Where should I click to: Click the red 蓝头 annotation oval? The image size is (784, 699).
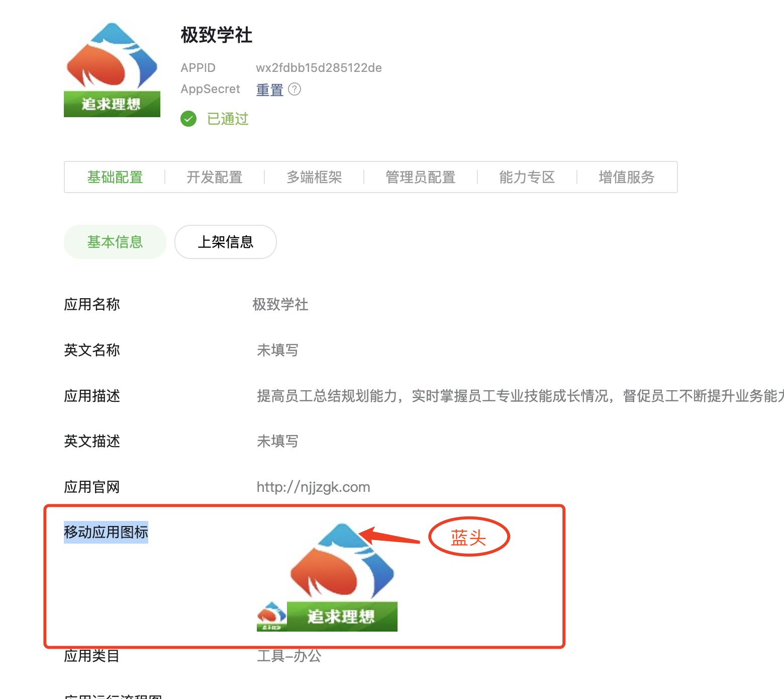coord(469,537)
